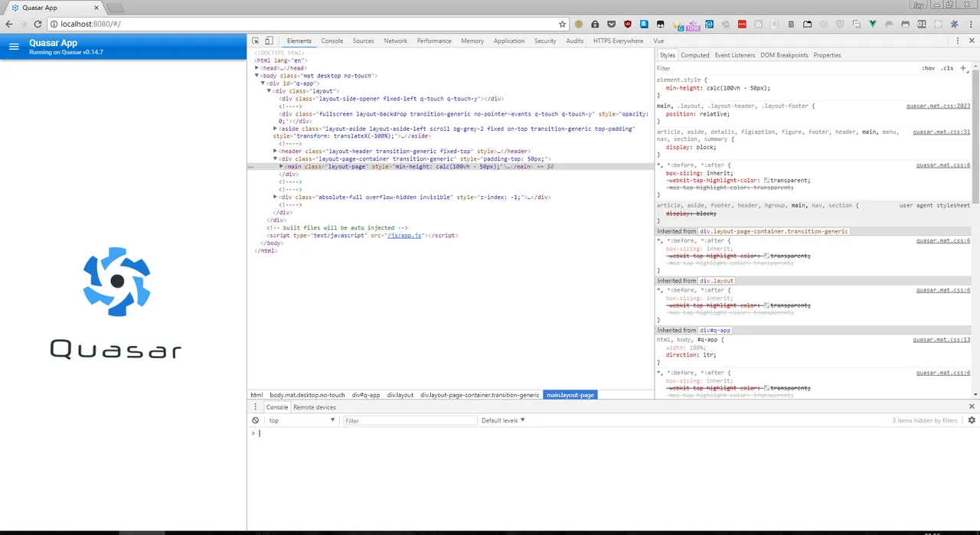Clear the console with the ban icon
Viewport: 980px width, 535px height.
coord(256,420)
